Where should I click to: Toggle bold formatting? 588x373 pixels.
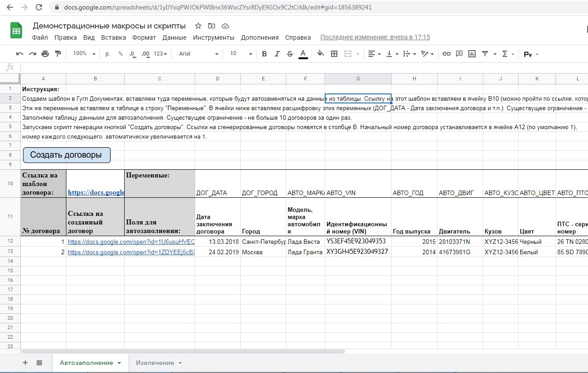pyautogui.click(x=265, y=54)
